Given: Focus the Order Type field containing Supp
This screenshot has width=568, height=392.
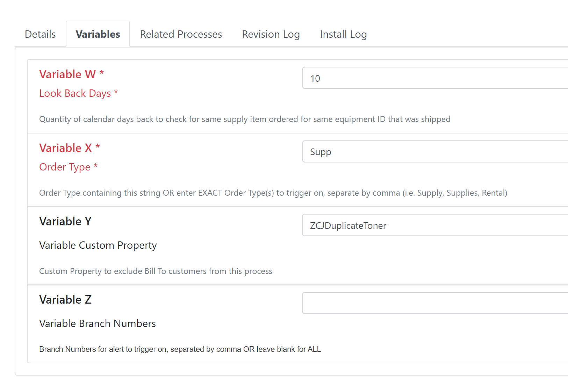Looking at the screenshot, I should [x=435, y=152].
